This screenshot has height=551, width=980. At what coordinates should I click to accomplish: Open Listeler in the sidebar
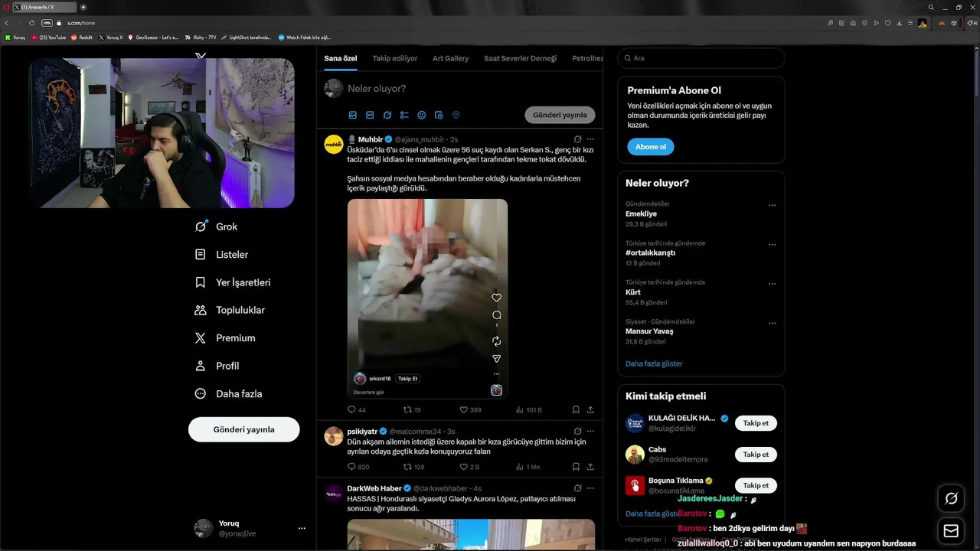221,254
